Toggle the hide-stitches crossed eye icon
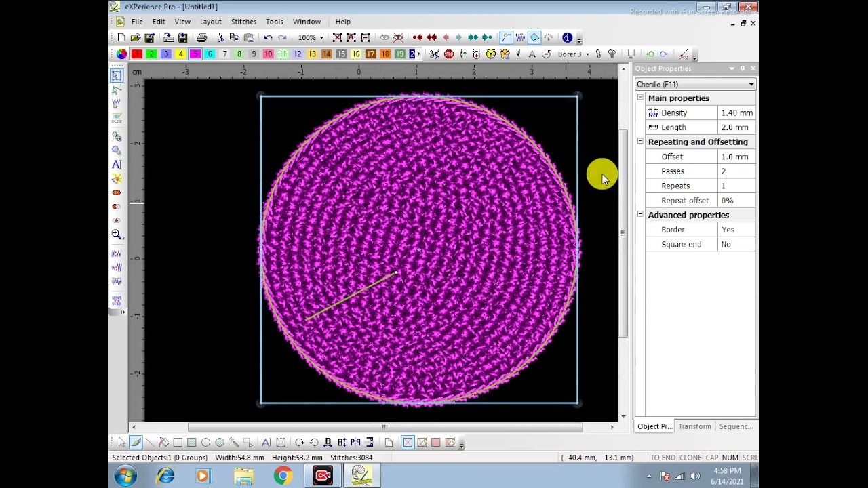868x488 pixels. tap(399, 38)
